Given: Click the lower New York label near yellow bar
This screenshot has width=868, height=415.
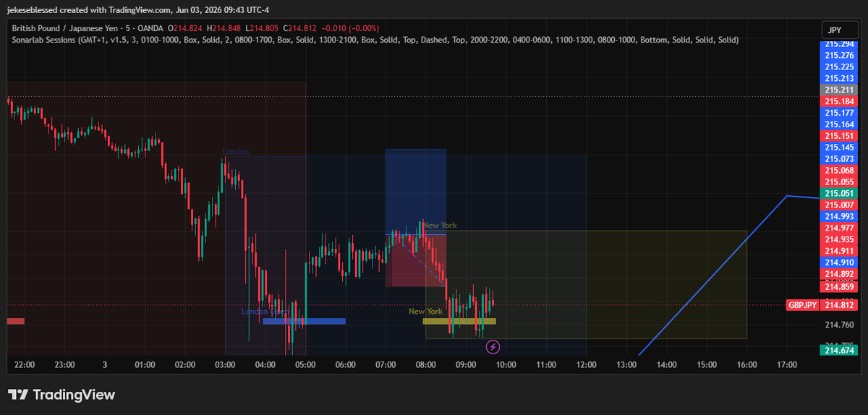Looking at the screenshot, I should (425, 312).
